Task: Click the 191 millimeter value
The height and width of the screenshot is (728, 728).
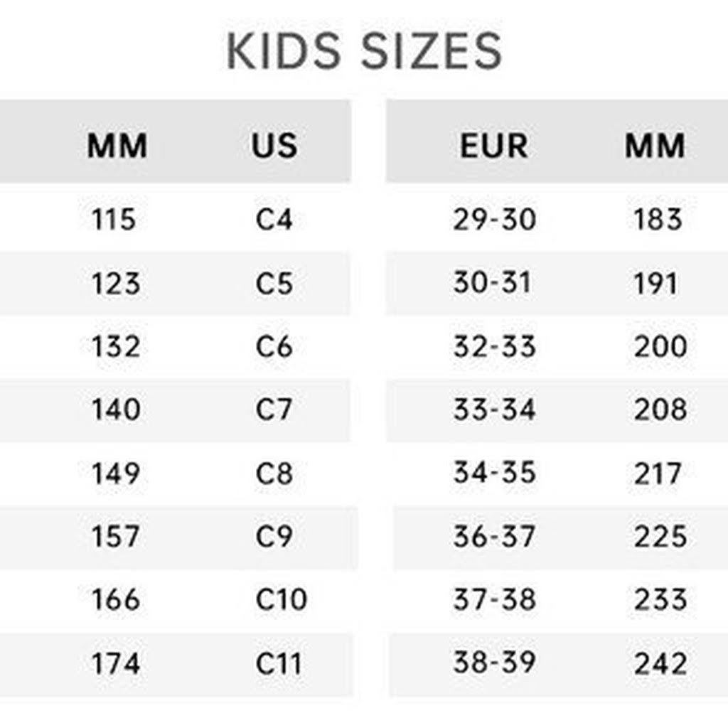Action: (x=655, y=283)
